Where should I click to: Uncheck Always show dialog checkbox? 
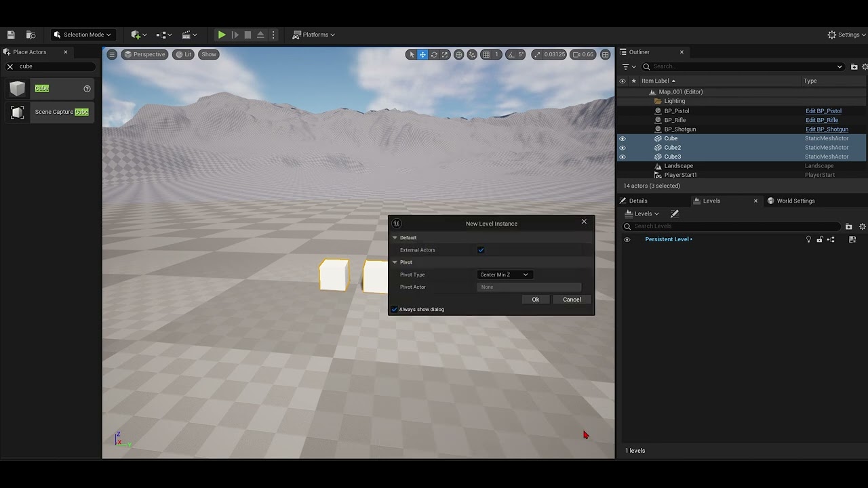394,309
